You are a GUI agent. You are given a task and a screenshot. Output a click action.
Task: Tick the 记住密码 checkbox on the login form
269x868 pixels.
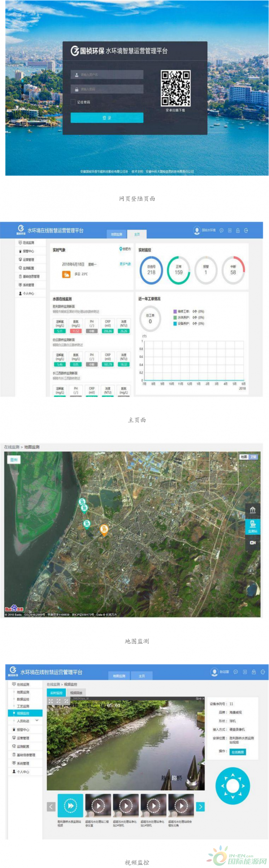click(x=73, y=102)
